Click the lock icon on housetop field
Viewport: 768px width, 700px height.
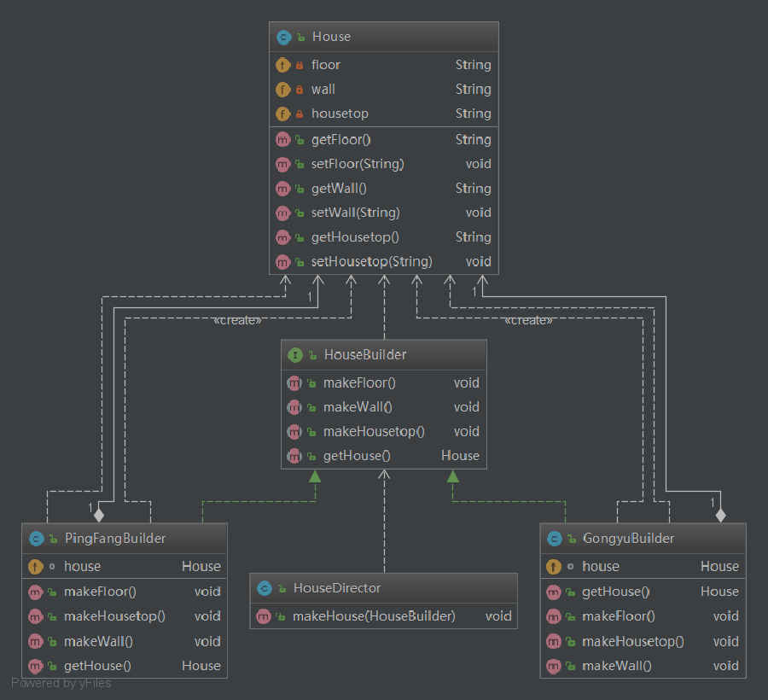[300, 114]
